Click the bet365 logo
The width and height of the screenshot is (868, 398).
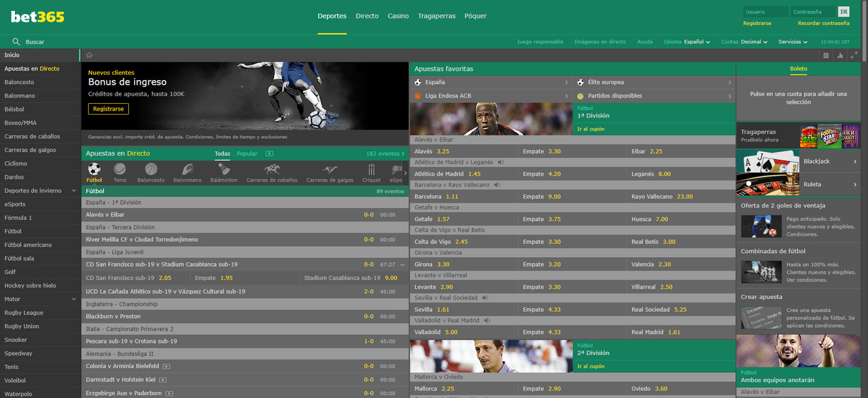tap(38, 16)
